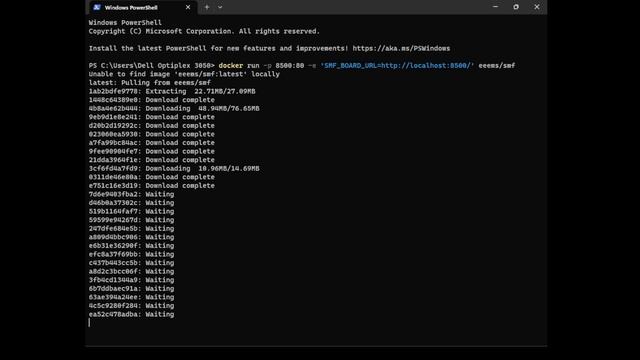Image resolution: width=640 pixels, height=360 pixels.
Task: Open the new tab profile dropdown
Action: [x=220, y=7]
